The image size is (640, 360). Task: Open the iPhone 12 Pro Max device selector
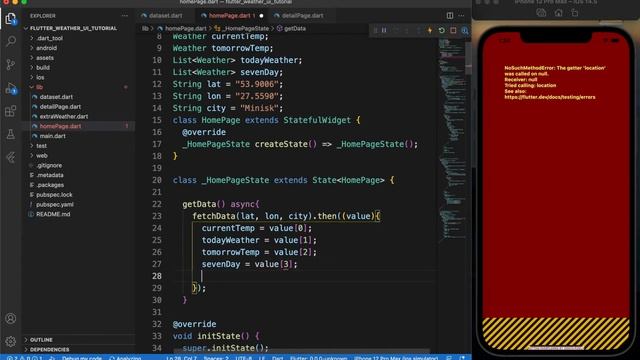point(396,358)
